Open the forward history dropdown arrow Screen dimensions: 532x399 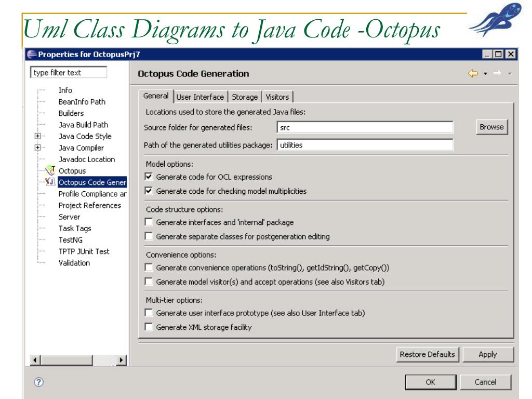[510, 74]
